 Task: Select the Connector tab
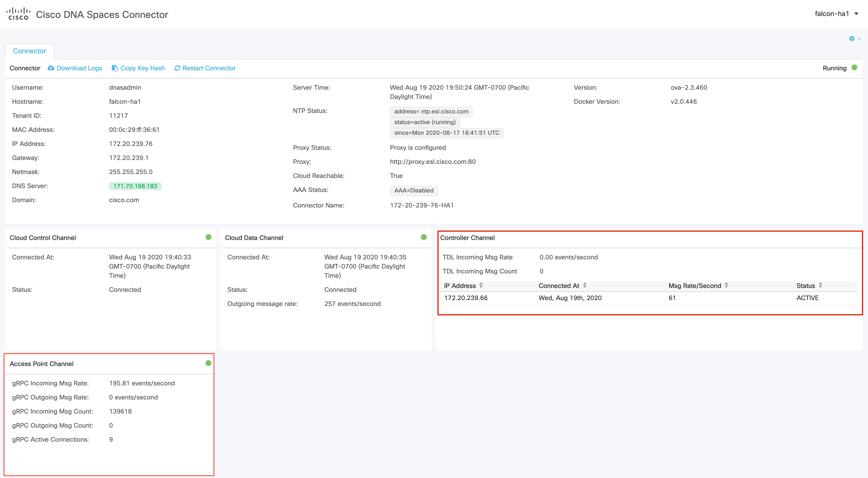[x=29, y=51]
